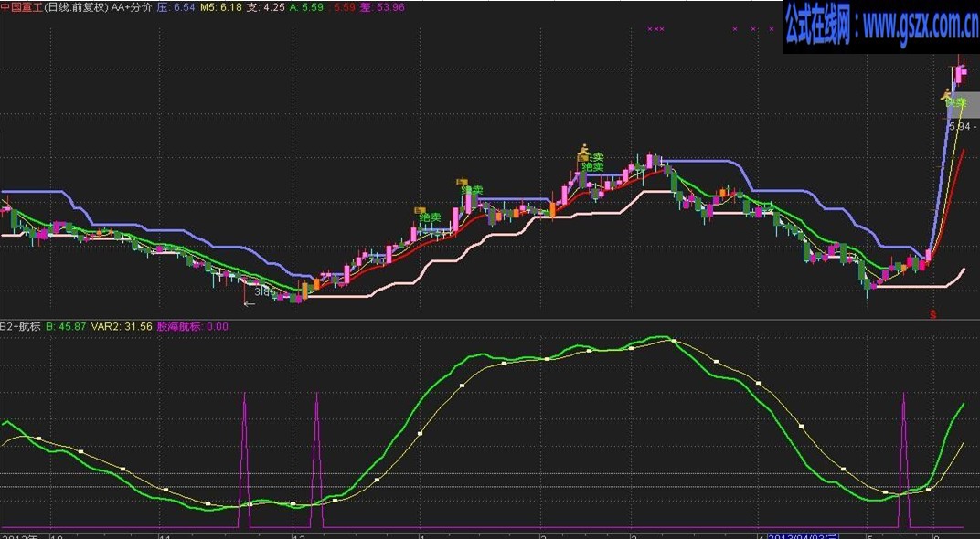Click the green A: 5.59 value
Image resolution: width=980 pixels, height=539 pixels.
306,7
